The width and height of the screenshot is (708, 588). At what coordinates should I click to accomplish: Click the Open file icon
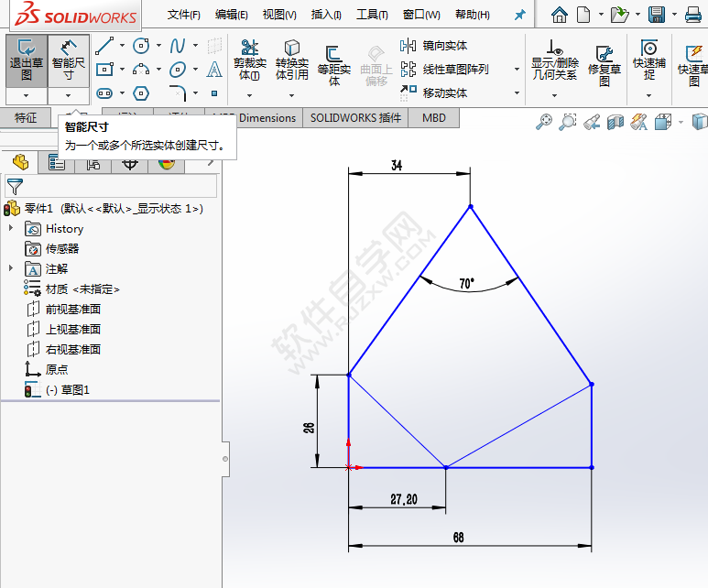tap(619, 15)
